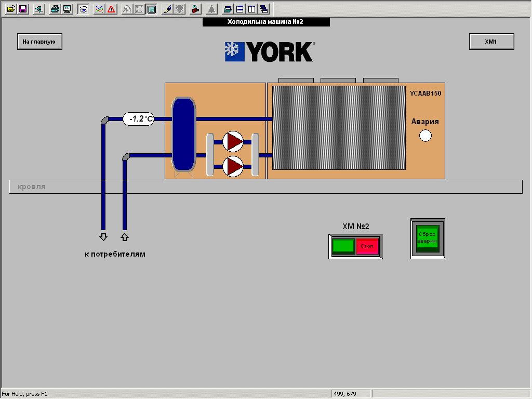Click the pen edit toolbar icon

click(167, 9)
